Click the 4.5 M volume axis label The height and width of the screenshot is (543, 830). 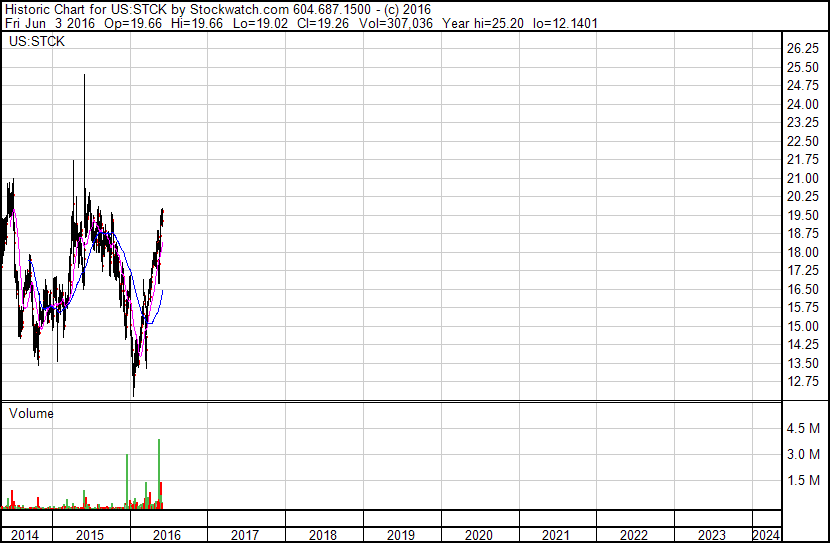[804, 429]
